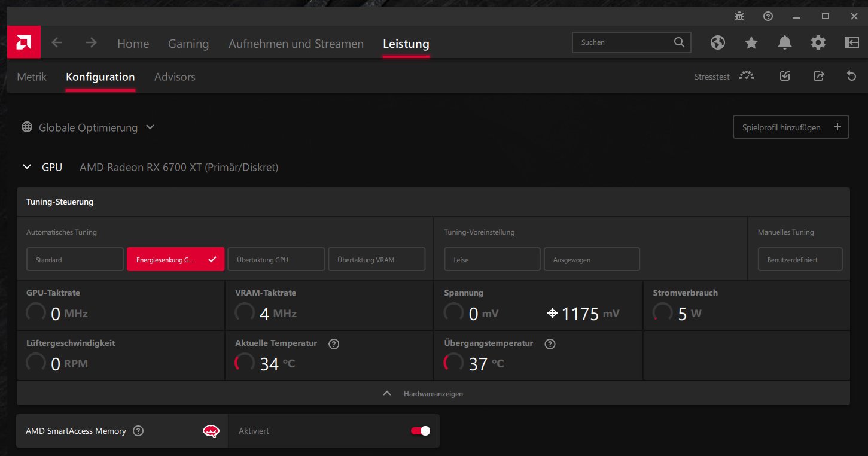Click the bug report icon
Viewport: 868px width, 456px height.
739,16
